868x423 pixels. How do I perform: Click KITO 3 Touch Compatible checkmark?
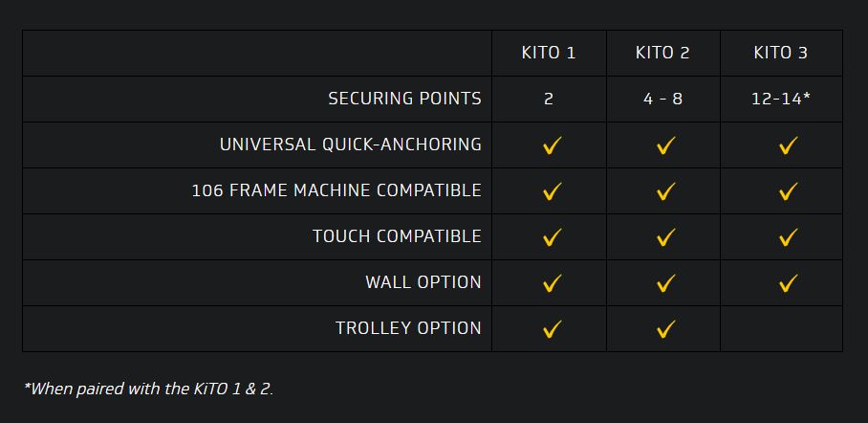788,237
